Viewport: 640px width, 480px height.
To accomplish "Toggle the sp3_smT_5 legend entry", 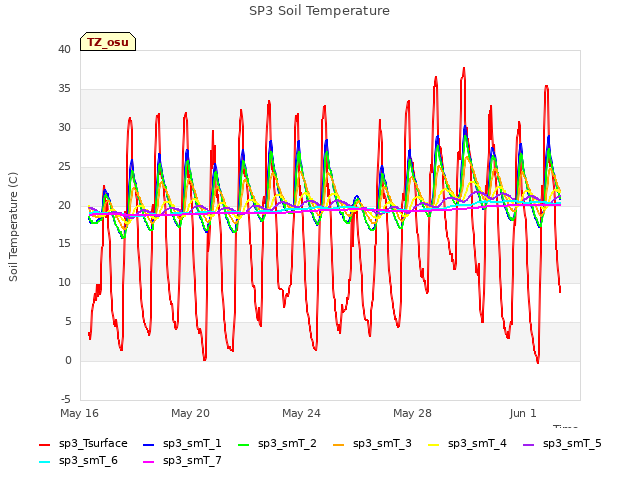I will pos(562,444).
